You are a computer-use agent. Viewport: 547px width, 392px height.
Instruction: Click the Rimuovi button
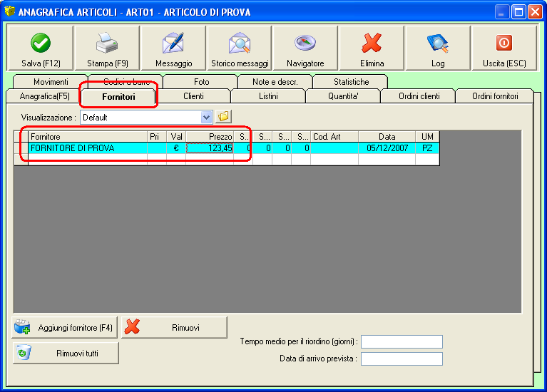click(174, 327)
